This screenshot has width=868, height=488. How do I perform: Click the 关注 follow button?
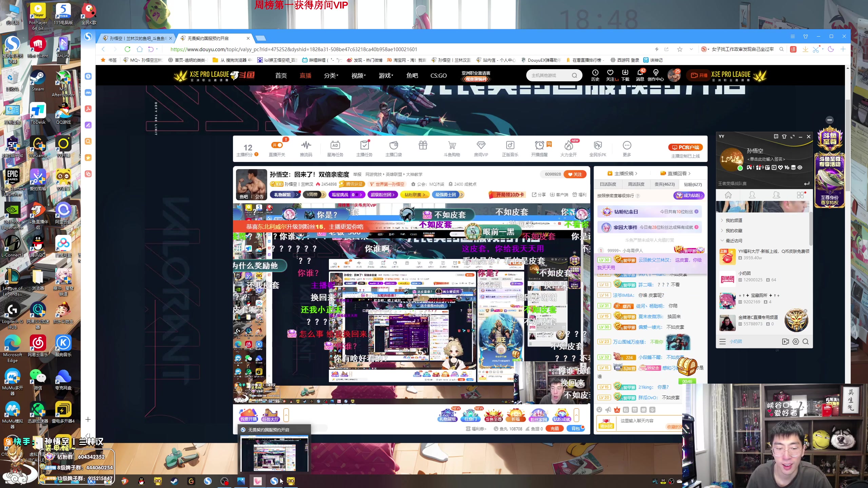575,174
